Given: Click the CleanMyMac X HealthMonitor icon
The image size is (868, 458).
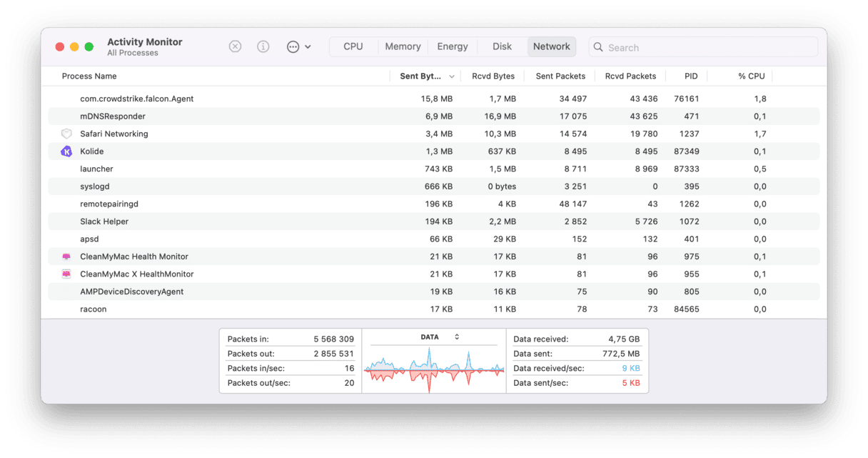Looking at the screenshot, I should pyautogui.click(x=66, y=274).
